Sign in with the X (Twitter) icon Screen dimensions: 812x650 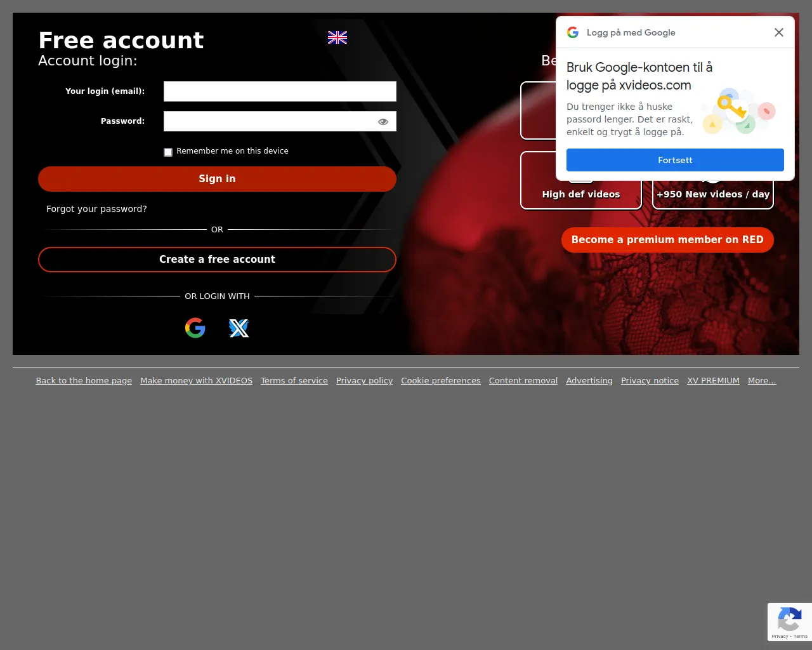click(x=239, y=328)
